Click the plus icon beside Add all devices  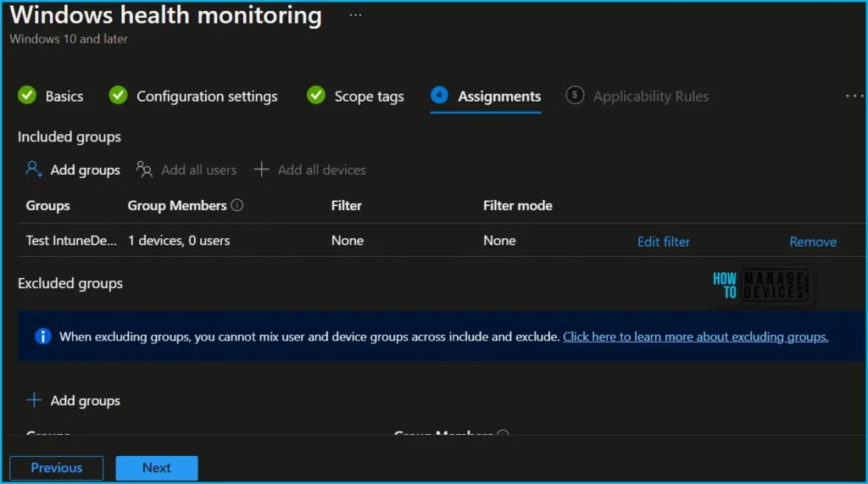tap(261, 170)
